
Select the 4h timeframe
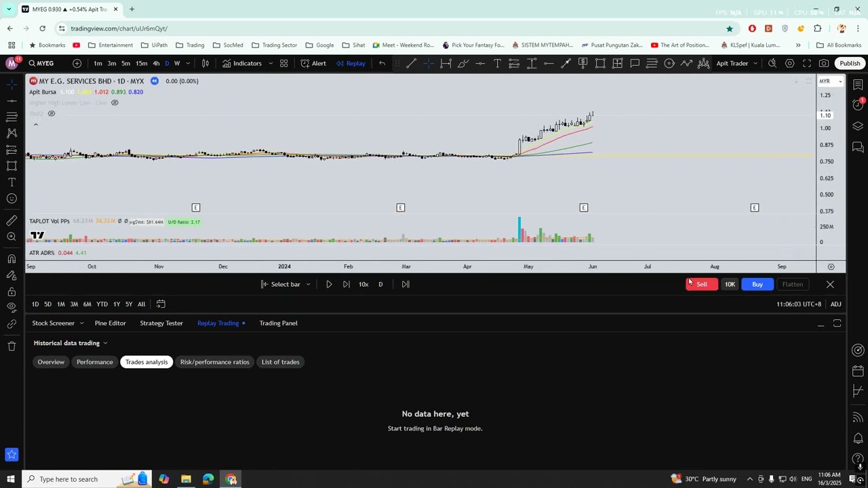click(156, 63)
